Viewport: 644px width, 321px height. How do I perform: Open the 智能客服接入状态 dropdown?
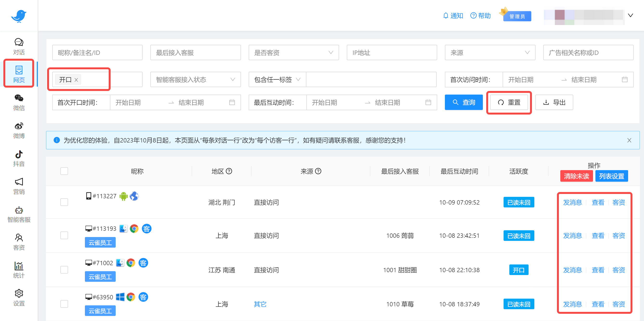tap(195, 79)
